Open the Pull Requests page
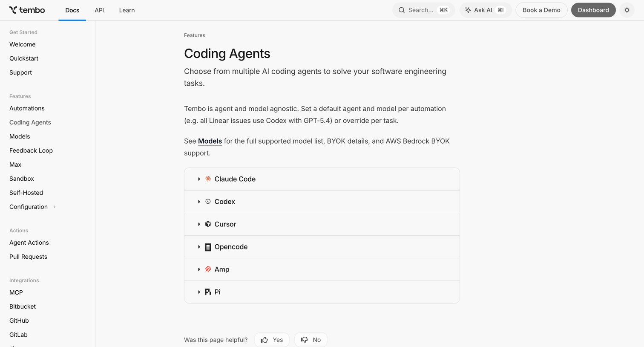The width and height of the screenshot is (644, 347). click(28, 257)
